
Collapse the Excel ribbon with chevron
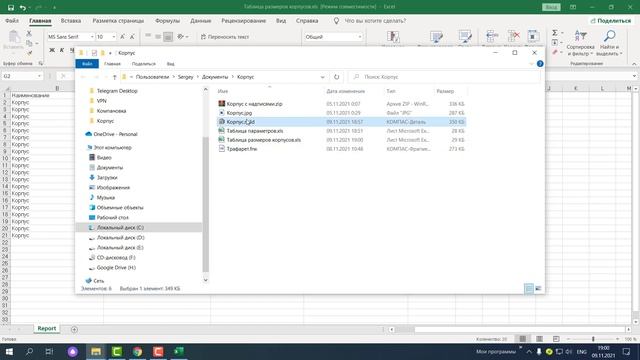pyautogui.click(x=634, y=64)
